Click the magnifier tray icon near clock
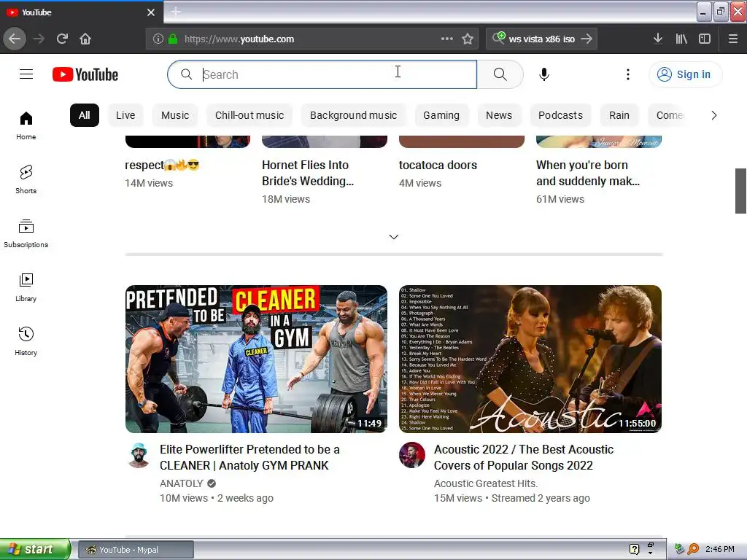This screenshot has width=747, height=560. coord(693,549)
